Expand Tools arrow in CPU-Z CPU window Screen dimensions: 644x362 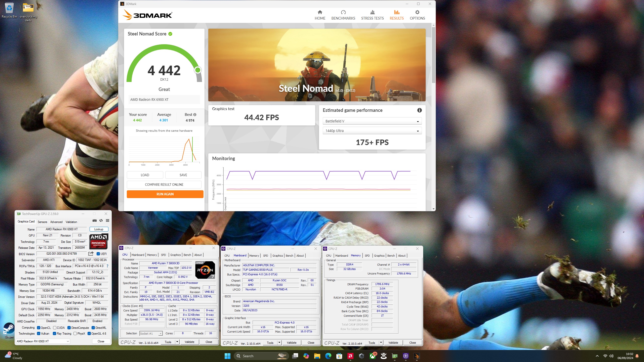[177, 342]
